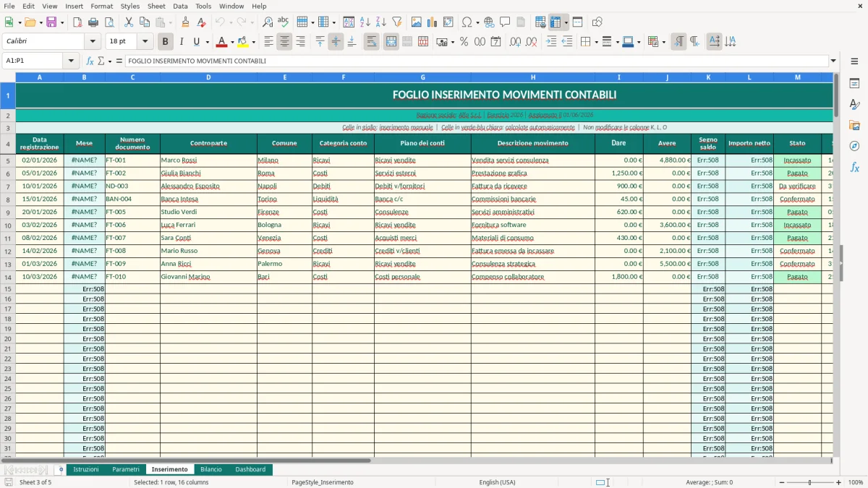The image size is (868, 488).
Task: Switch to the Bilancio sheet tab
Action: click(x=211, y=469)
